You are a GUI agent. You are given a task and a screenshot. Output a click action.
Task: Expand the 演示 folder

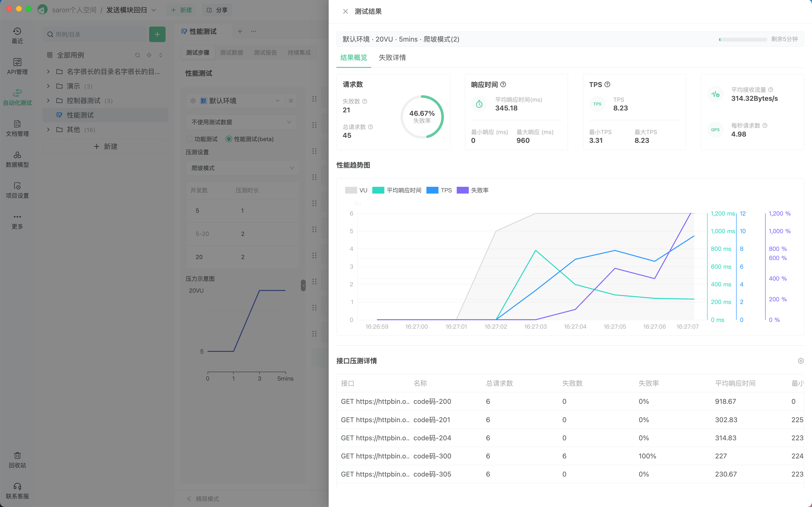click(48, 86)
